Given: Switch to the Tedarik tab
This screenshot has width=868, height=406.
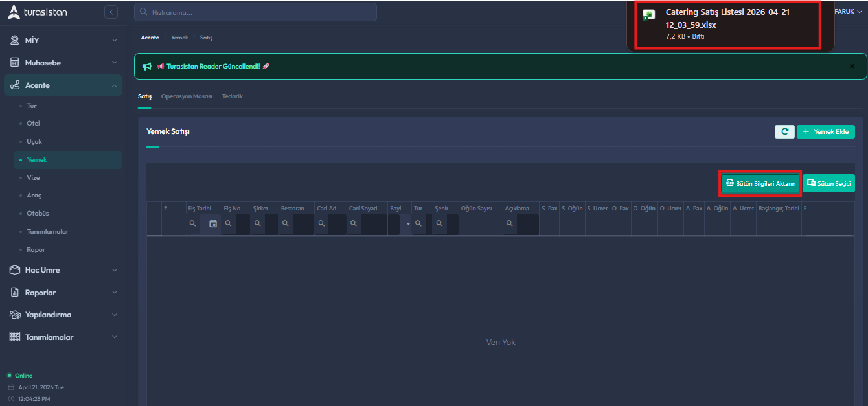Looking at the screenshot, I should coord(233,96).
